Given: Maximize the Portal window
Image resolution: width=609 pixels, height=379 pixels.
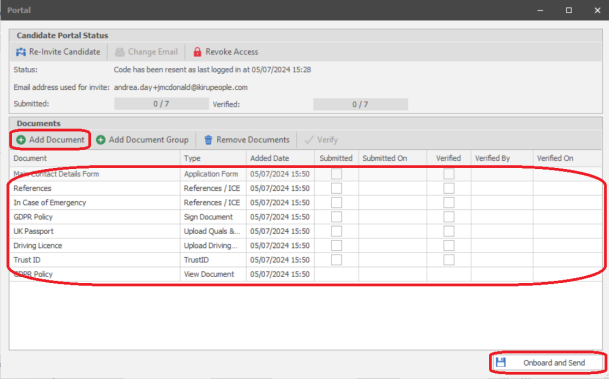Looking at the screenshot, I should [x=569, y=10].
